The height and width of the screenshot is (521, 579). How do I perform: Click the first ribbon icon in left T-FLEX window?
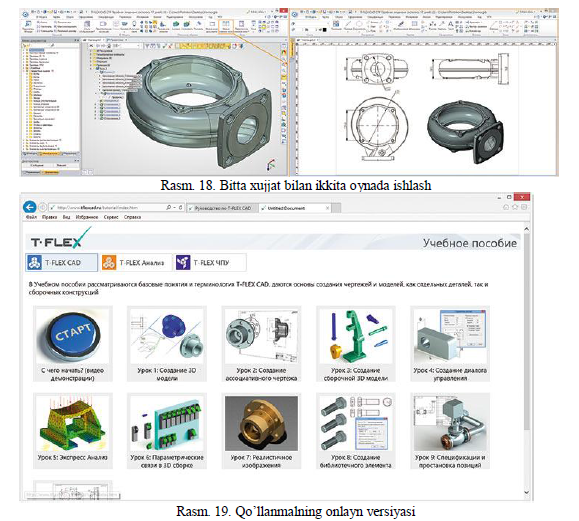coord(28,26)
